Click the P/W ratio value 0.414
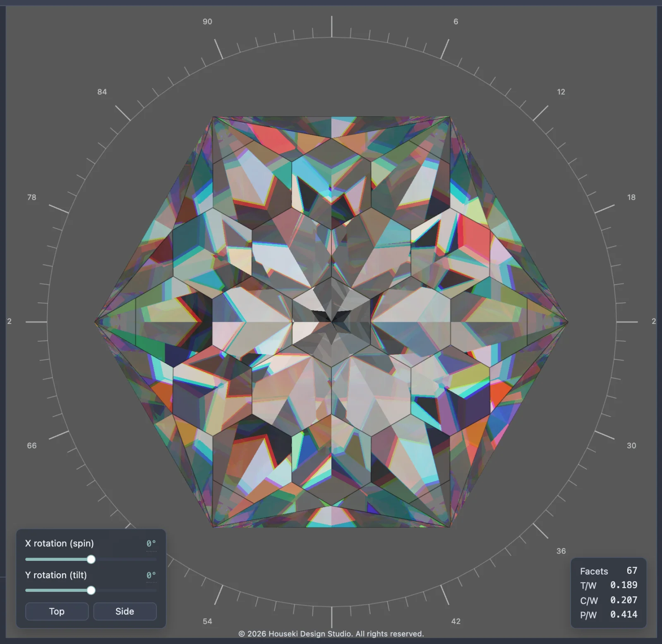The image size is (662, 644). click(624, 615)
